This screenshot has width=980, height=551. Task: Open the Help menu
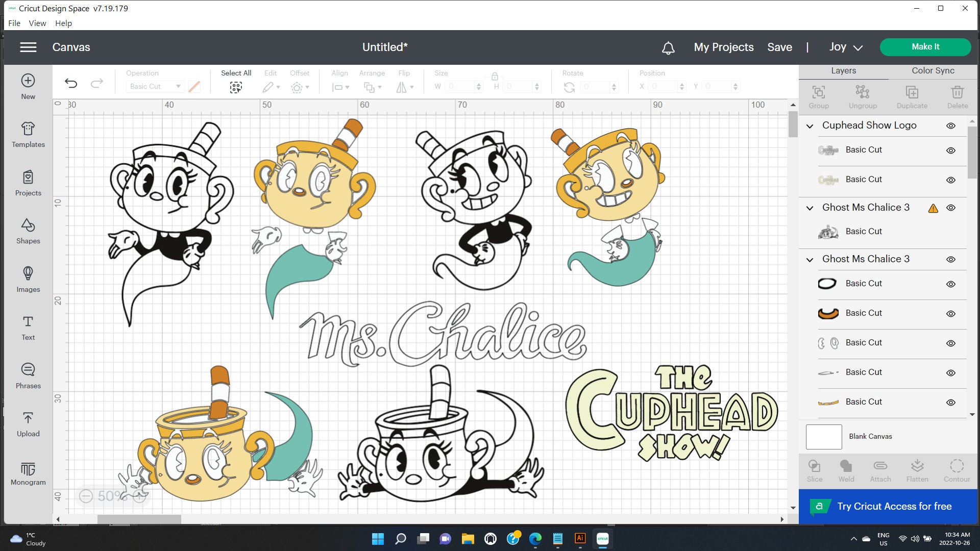click(x=63, y=23)
